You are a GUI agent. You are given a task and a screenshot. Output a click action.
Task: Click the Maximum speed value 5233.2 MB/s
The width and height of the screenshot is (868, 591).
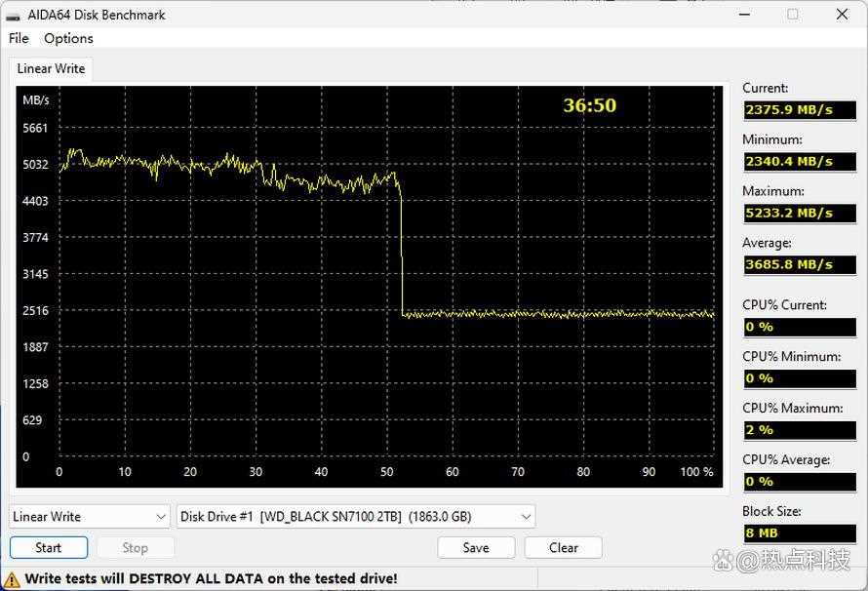(x=800, y=213)
